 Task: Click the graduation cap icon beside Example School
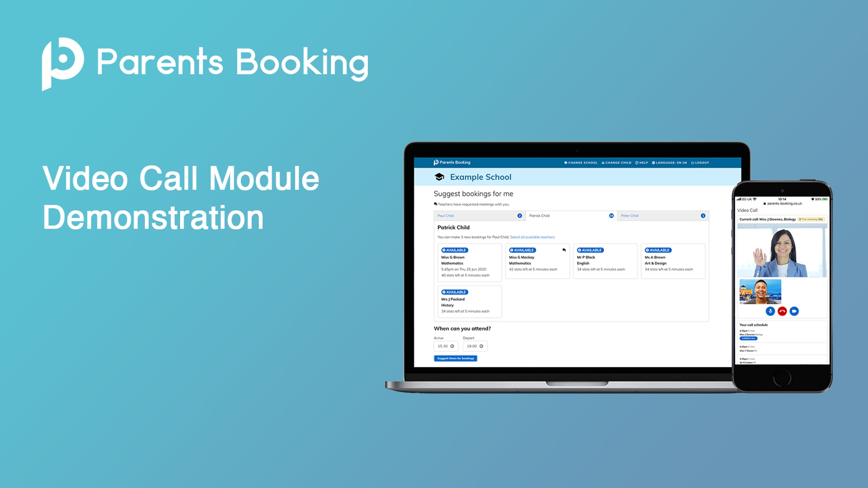point(439,177)
